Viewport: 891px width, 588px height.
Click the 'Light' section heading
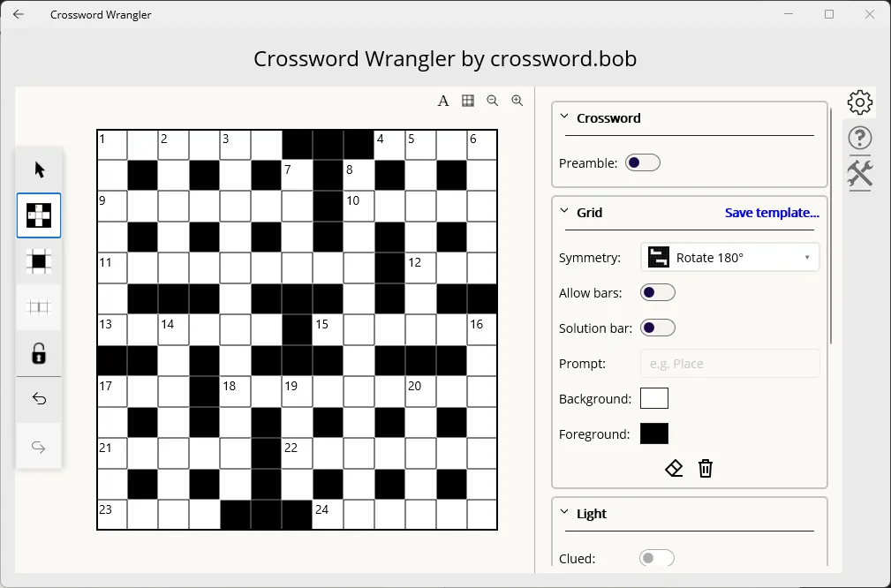pyautogui.click(x=592, y=514)
